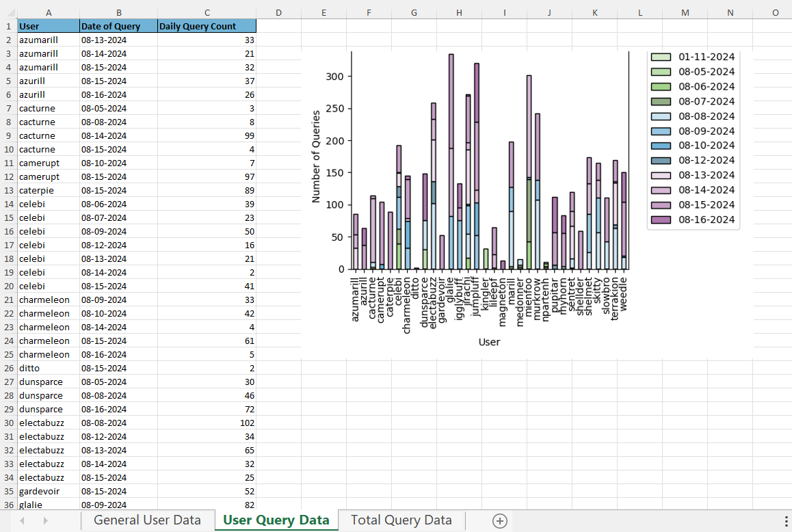Screen dimensions: 792x532
Task: Select column H header
Action: point(459,12)
